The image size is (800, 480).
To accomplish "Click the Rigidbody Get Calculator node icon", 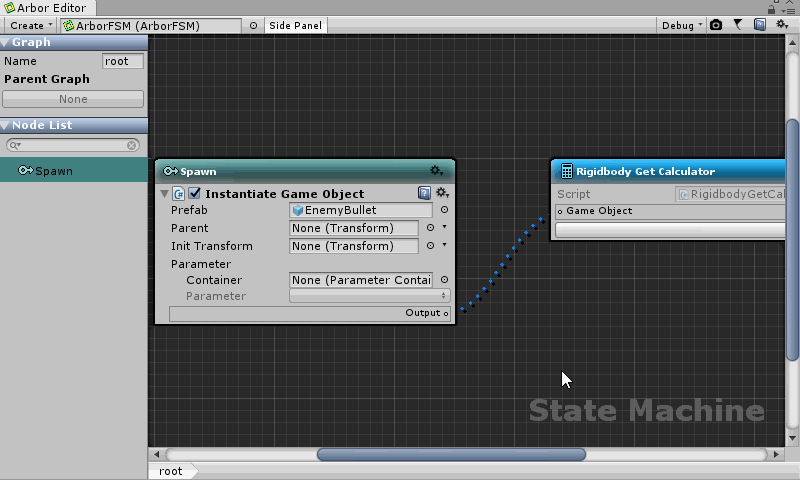I will (x=566, y=171).
